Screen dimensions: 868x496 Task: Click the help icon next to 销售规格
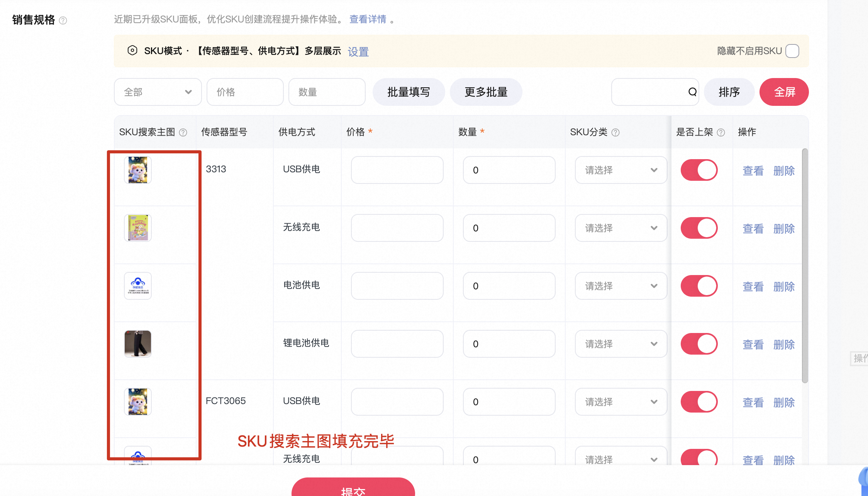click(63, 20)
